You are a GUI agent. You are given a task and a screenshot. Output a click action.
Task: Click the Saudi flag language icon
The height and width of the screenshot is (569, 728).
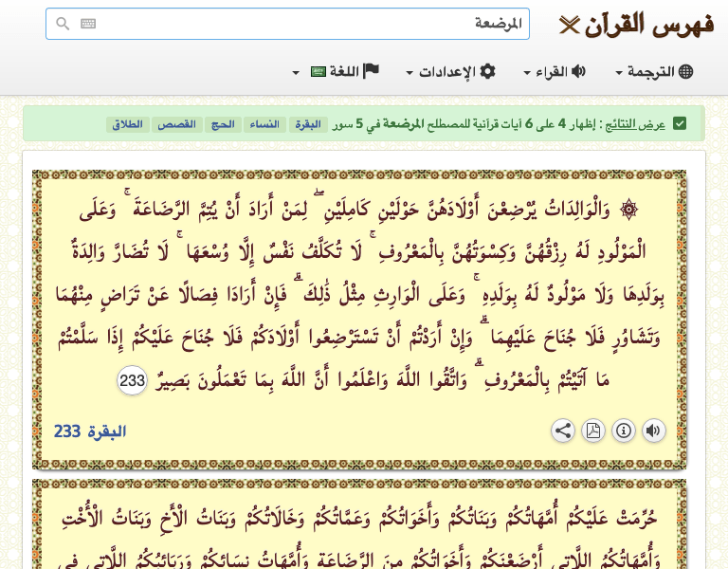[318, 72]
